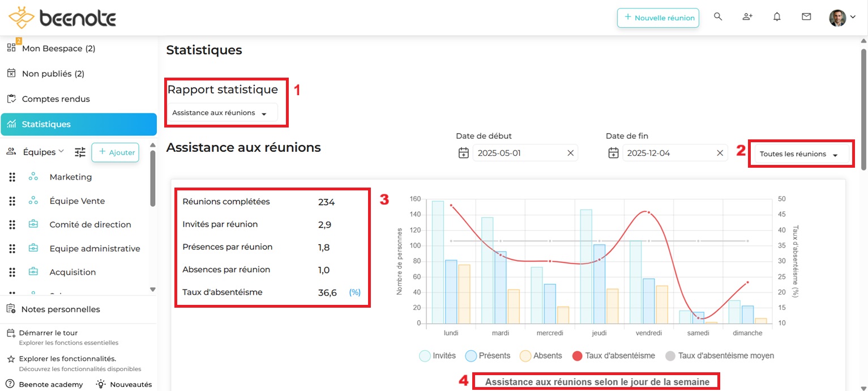Go to Comptes rendus

click(x=55, y=99)
